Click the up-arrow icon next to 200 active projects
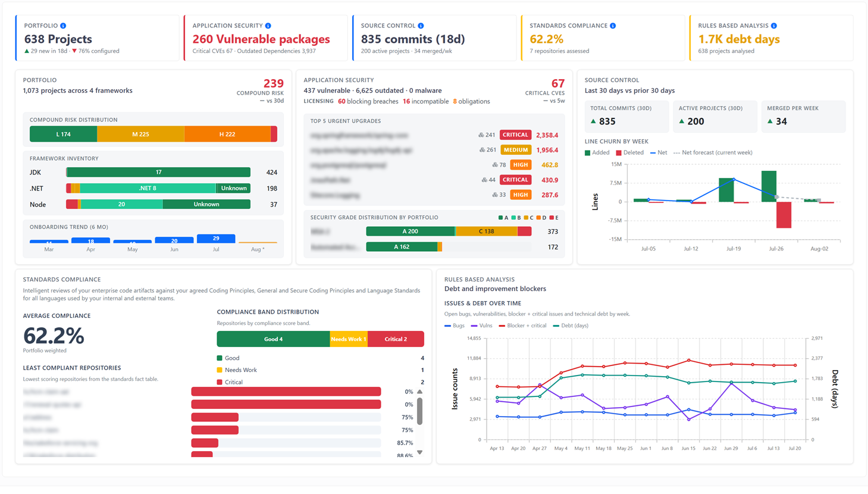 pyautogui.click(x=682, y=121)
